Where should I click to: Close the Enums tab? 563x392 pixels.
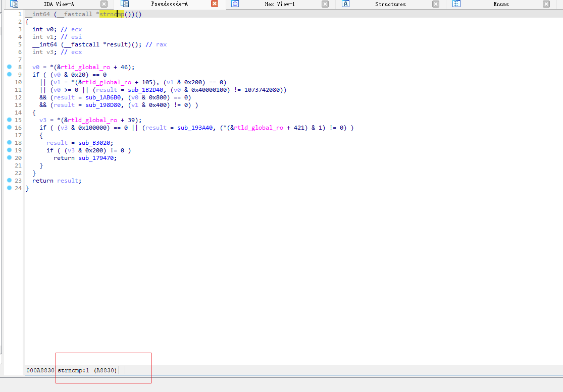click(x=546, y=4)
